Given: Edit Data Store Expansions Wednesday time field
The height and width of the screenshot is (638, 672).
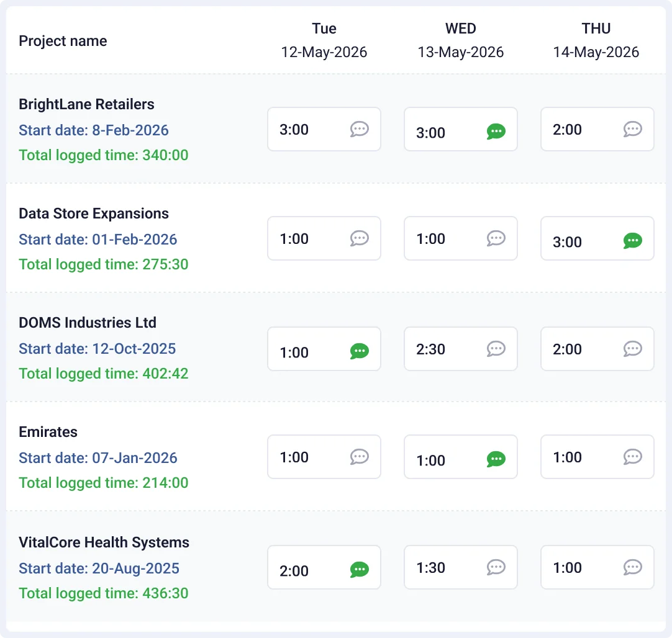Looking at the screenshot, I should (x=461, y=238).
